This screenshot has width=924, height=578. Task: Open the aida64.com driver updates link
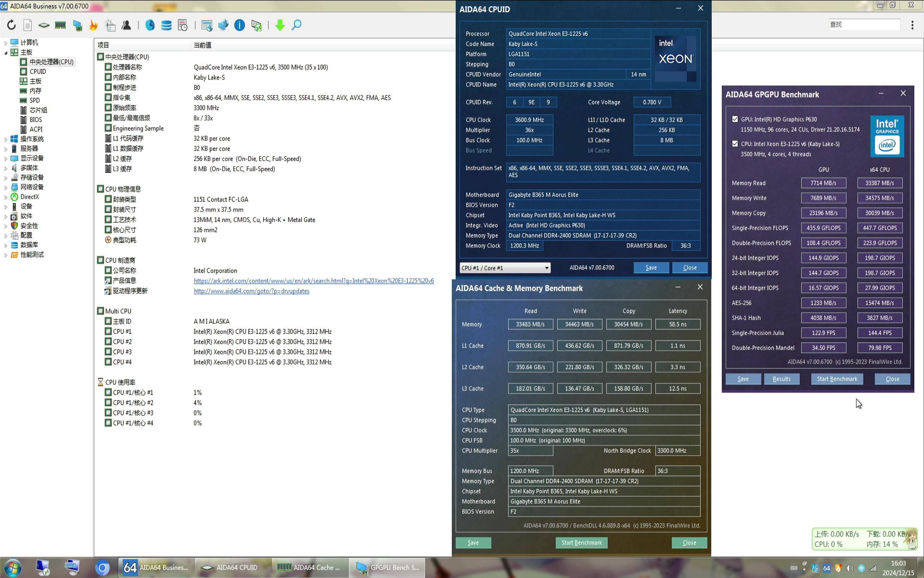251,291
